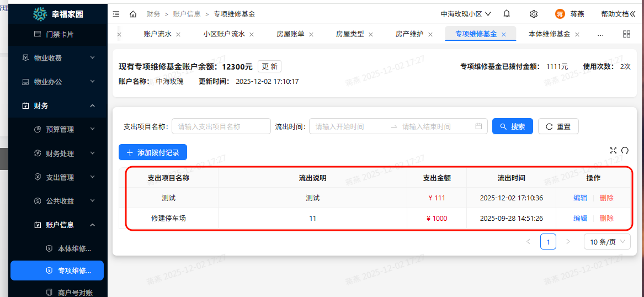Close the 房产维护 tab
Image resolution: width=644 pixels, height=297 pixels.
coord(430,35)
